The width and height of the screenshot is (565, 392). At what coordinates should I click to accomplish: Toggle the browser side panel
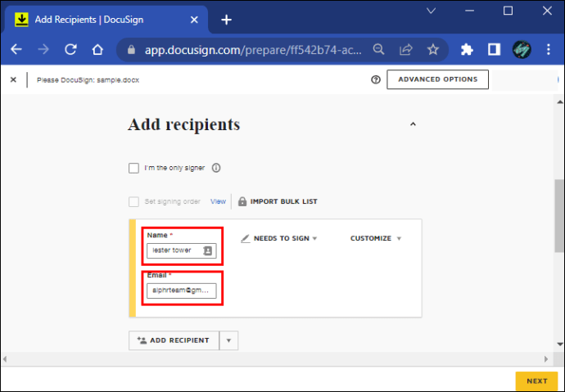(x=494, y=49)
